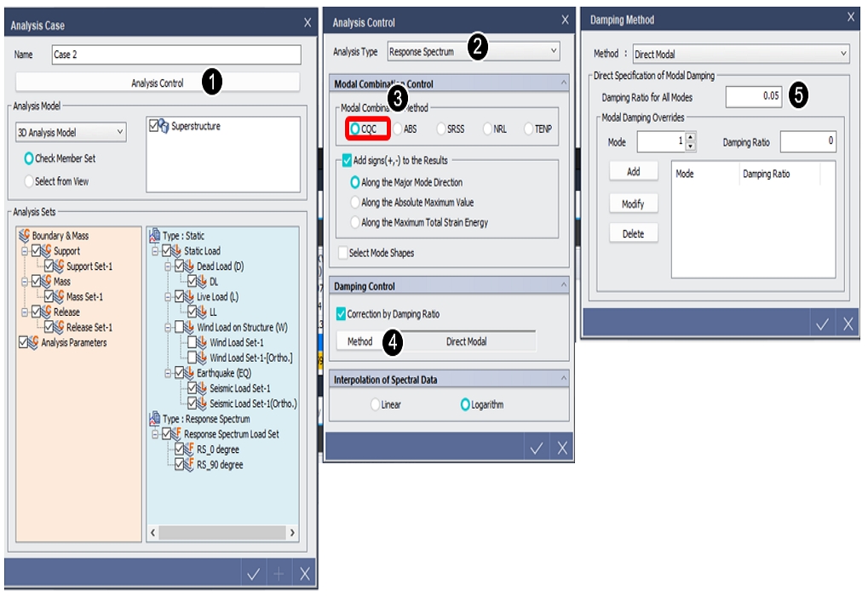Collapse the Earthquake (EQ) tree branch
Image resolution: width=868 pixels, height=596 pixels.
(x=168, y=371)
